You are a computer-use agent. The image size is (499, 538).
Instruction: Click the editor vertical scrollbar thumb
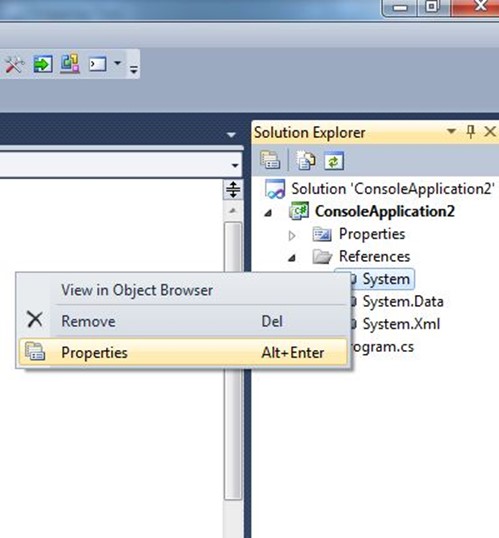pyautogui.click(x=233, y=360)
